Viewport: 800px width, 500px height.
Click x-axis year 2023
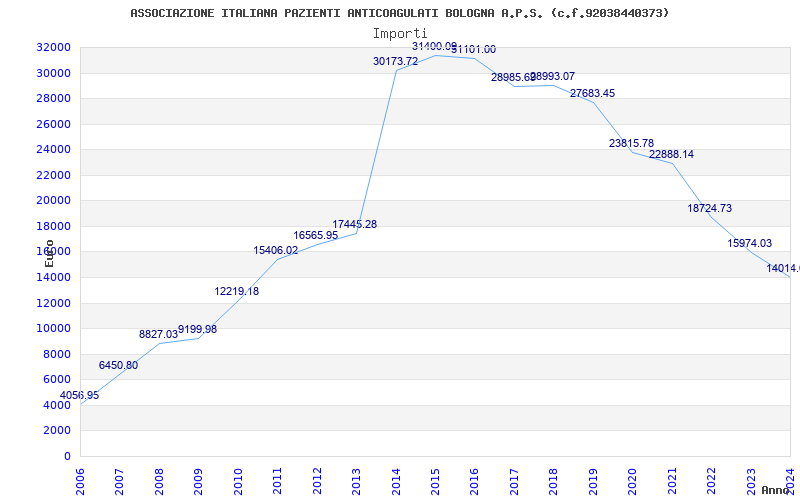point(751,480)
